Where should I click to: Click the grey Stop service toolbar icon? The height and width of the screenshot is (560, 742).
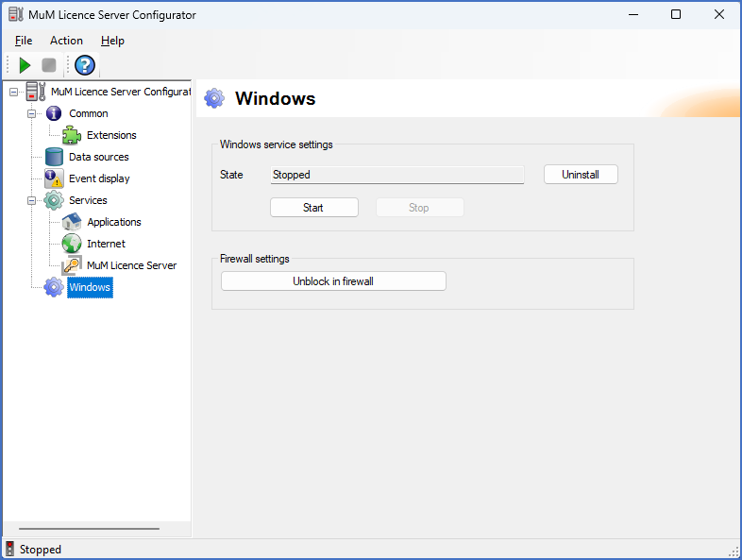pyautogui.click(x=49, y=65)
